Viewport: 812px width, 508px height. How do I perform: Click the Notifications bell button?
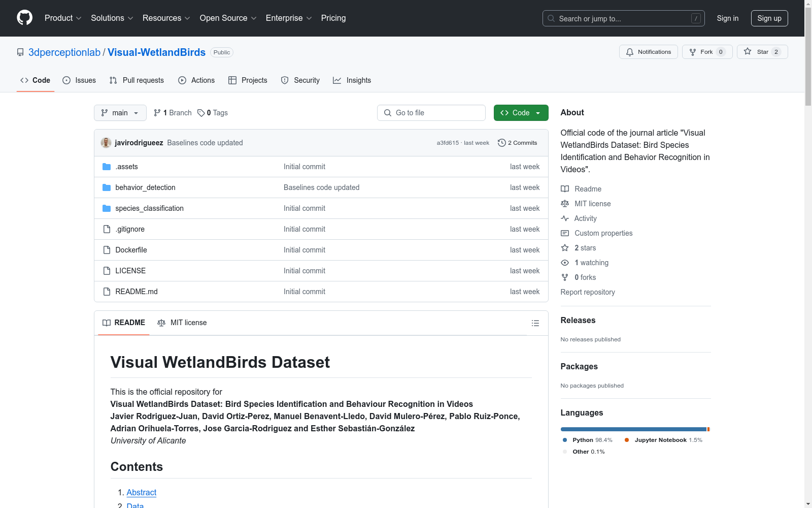pyautogui.click(x=648, y=52)
